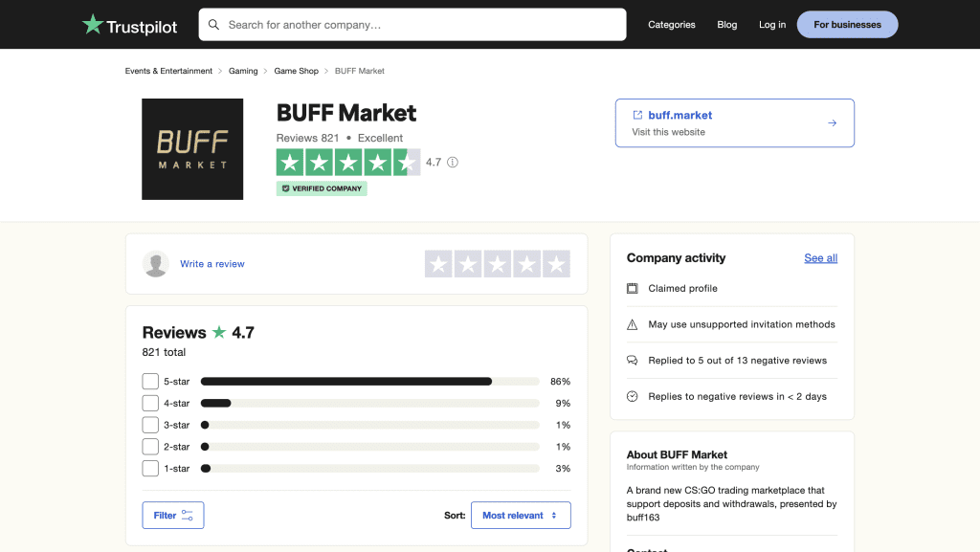The height and width of the screenshot is (552, 980).
Task: Click the arrow in the Visit this website card
Action: click(x=832, y=122)
